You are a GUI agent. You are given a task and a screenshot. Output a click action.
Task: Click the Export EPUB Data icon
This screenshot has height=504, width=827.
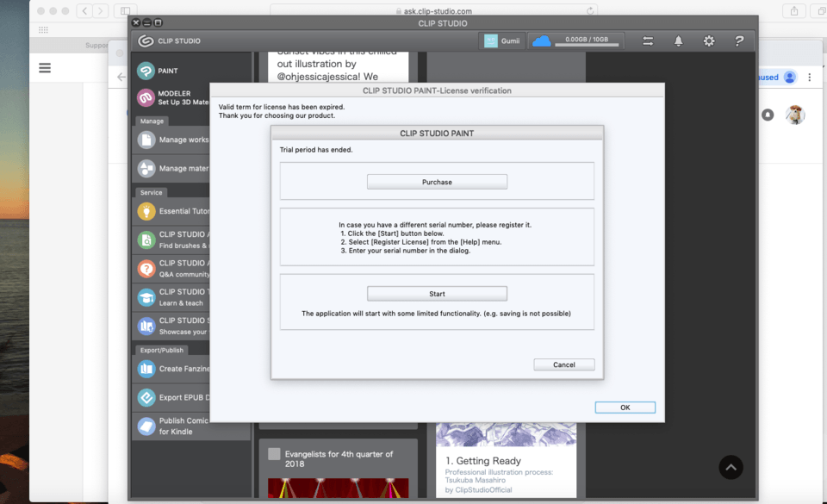click(x=146, y=397)
